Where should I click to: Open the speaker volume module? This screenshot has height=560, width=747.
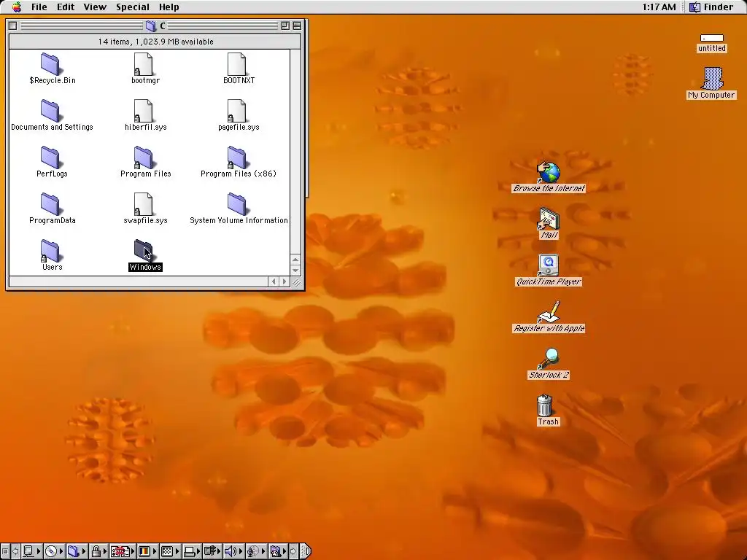coord(233,551)
